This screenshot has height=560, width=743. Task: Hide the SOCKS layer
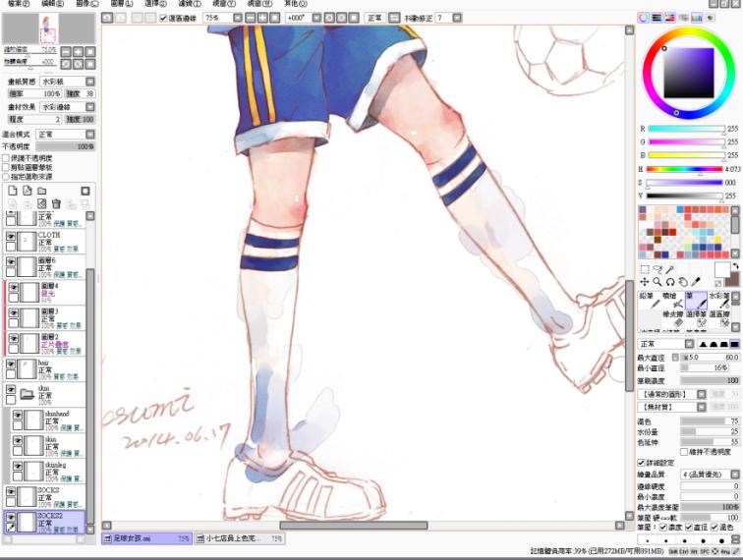point(11,491)
